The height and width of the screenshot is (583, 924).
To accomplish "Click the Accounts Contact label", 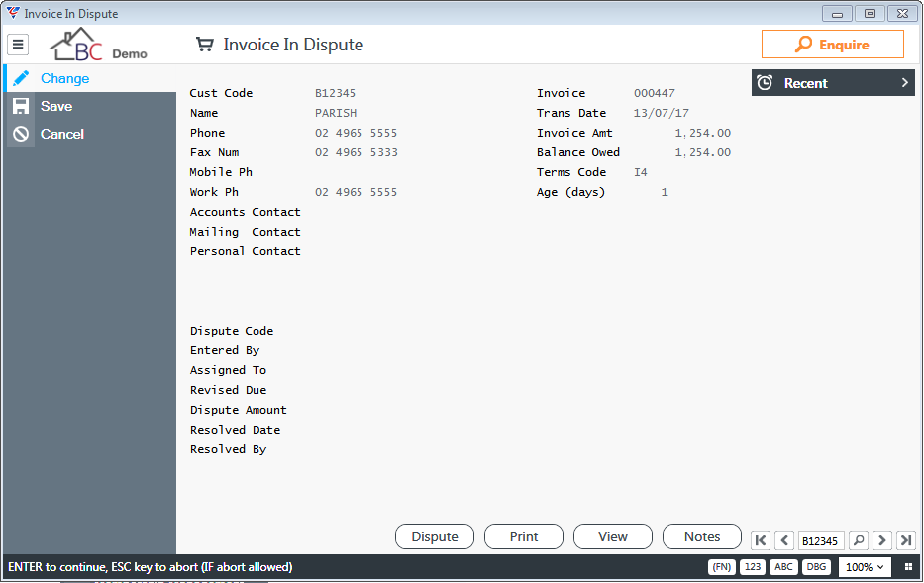I will click(x=246, y=212).
